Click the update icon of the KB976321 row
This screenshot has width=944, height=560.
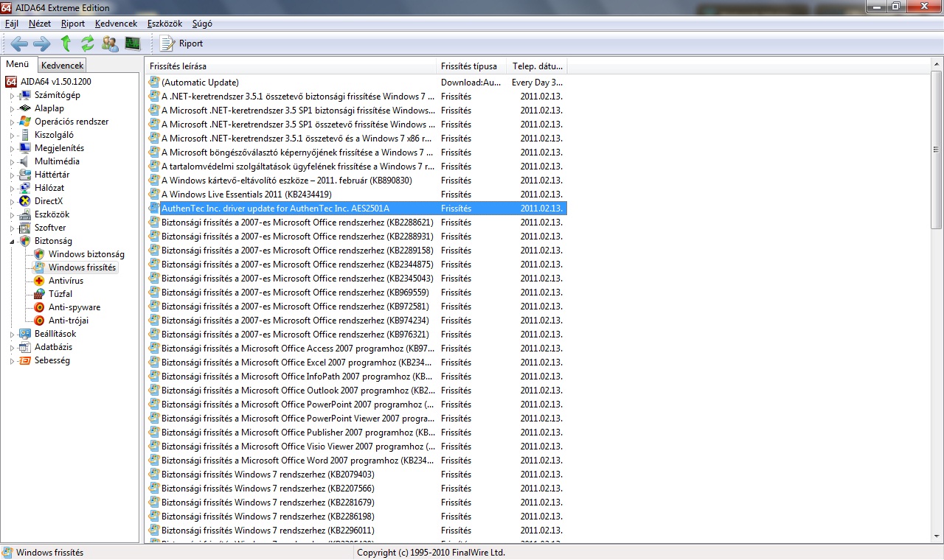[x=154, y=335]
